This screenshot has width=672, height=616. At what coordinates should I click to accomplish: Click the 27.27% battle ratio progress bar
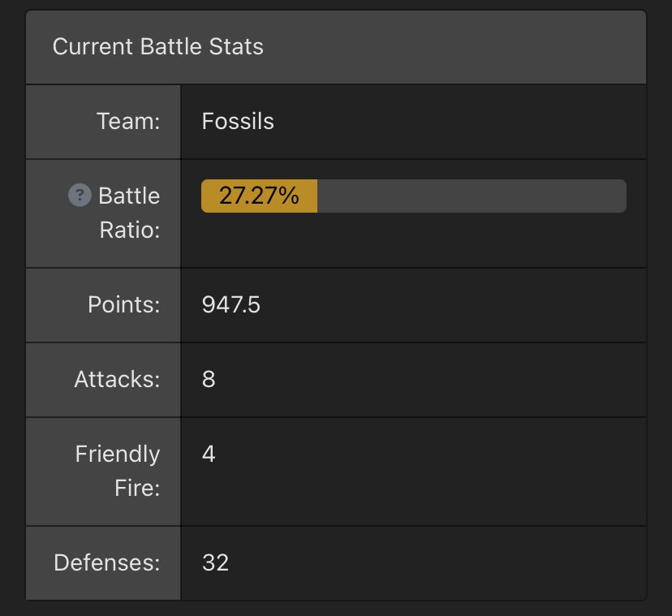pos(414,196)
